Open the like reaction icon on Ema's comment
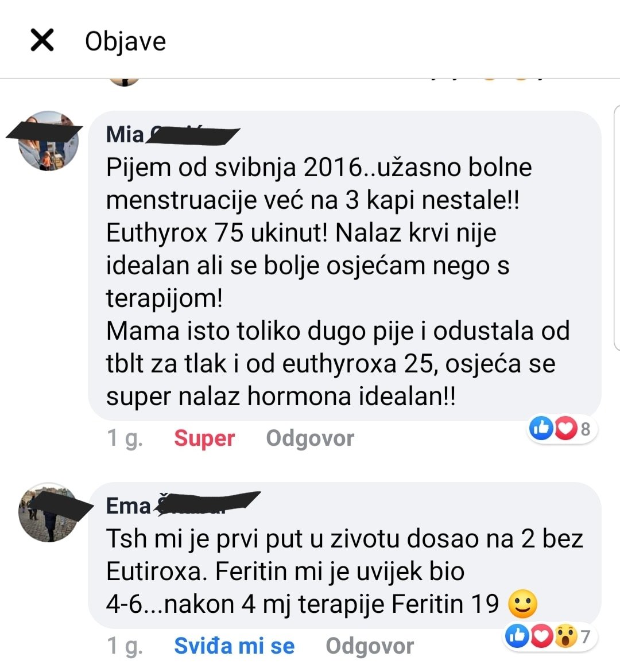This screenshot has height=672, width=620. coord(517,636)
